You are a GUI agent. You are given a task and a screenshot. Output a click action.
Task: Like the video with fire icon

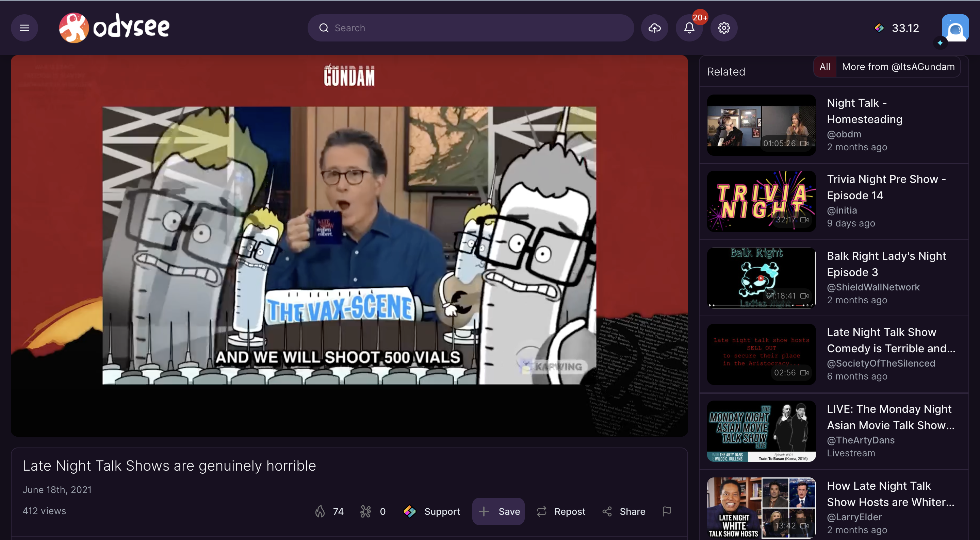tap(329, 511)
